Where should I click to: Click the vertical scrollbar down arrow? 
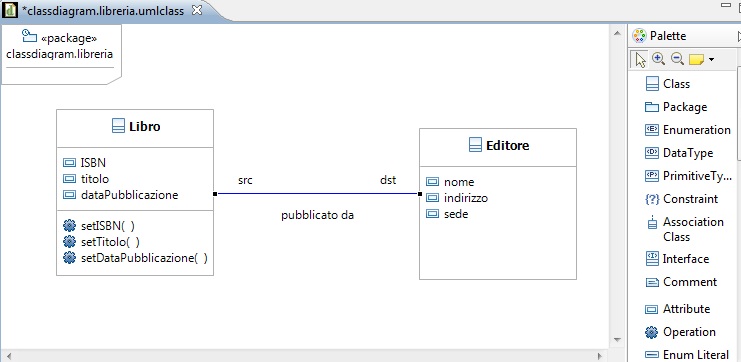616,340
